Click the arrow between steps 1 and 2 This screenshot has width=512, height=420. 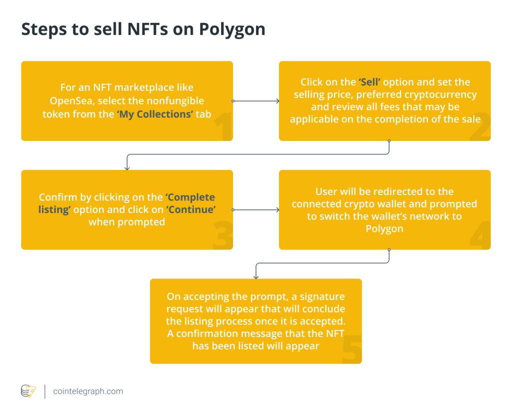(256, 101)
